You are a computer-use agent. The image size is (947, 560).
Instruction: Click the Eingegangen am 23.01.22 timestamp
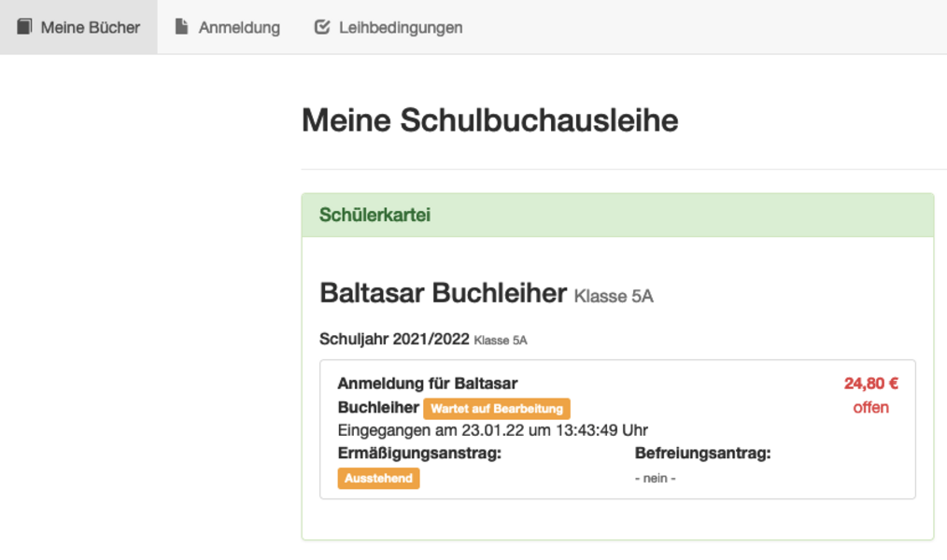pos(492,430)
